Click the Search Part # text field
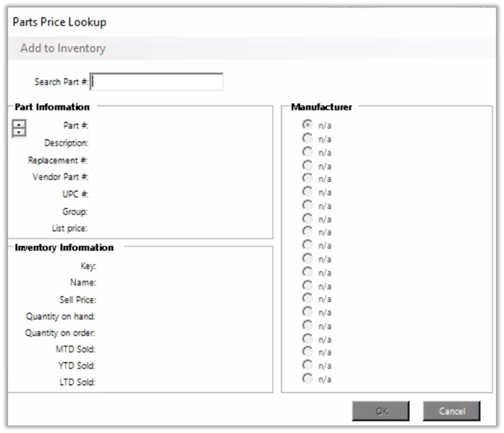The width and height of the screenshot is (504, 433). click(157, 82)
